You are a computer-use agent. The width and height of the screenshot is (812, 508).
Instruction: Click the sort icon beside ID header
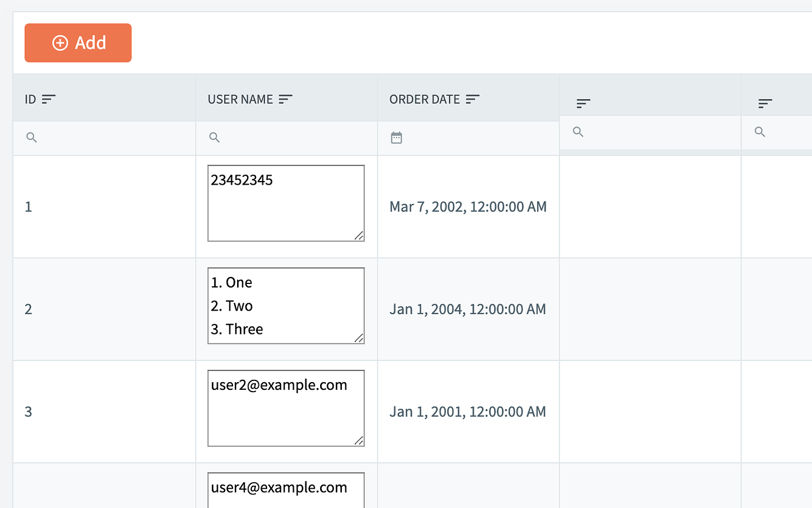pos(49,99)
